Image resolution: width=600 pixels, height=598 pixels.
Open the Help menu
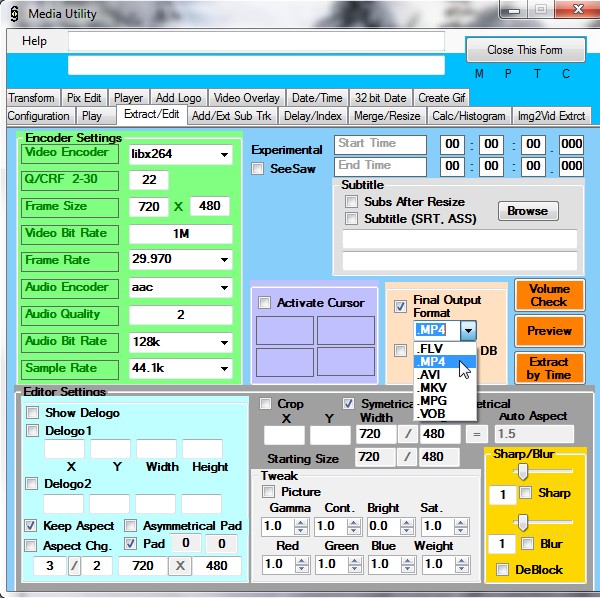(34, 41)
